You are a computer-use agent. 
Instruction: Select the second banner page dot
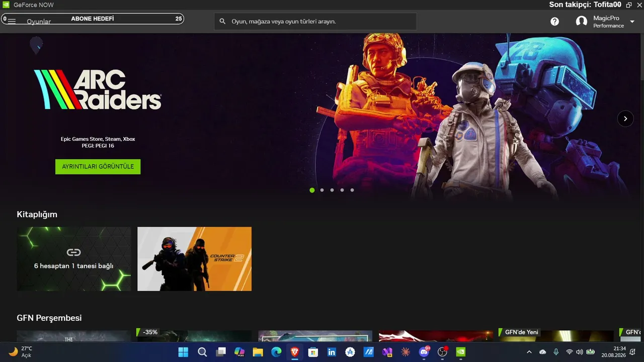[322, 190]
